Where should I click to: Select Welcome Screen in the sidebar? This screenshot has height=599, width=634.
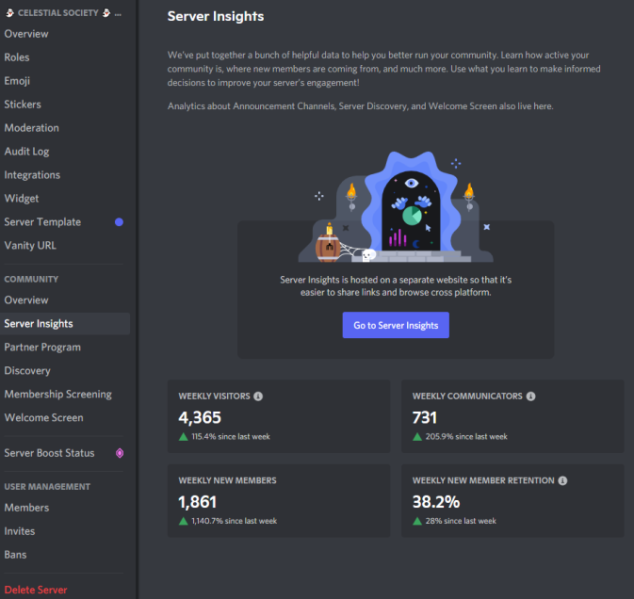tap(44, 417)
